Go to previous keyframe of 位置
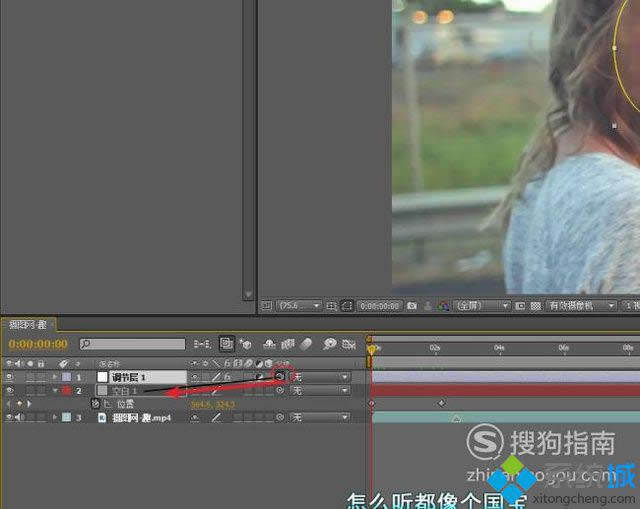This screenshot has width=640, height=509. (9, 404)
